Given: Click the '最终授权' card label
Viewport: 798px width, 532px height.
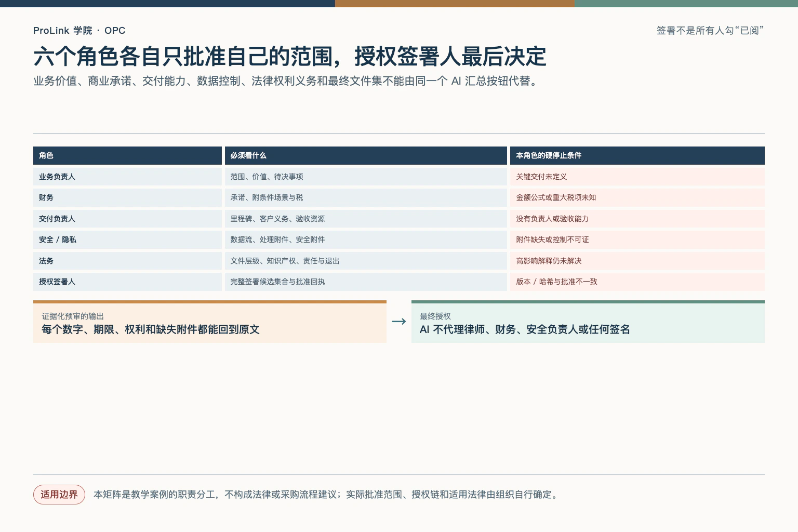Looking at the screenshot, I should click(x=435, y=316).
